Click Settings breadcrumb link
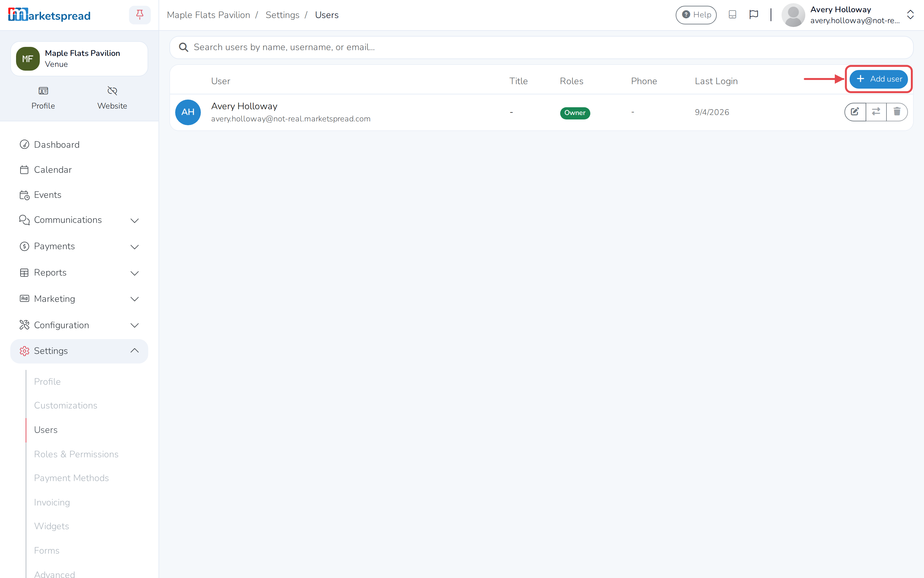 pyautogui.click(x=283, y=15)
